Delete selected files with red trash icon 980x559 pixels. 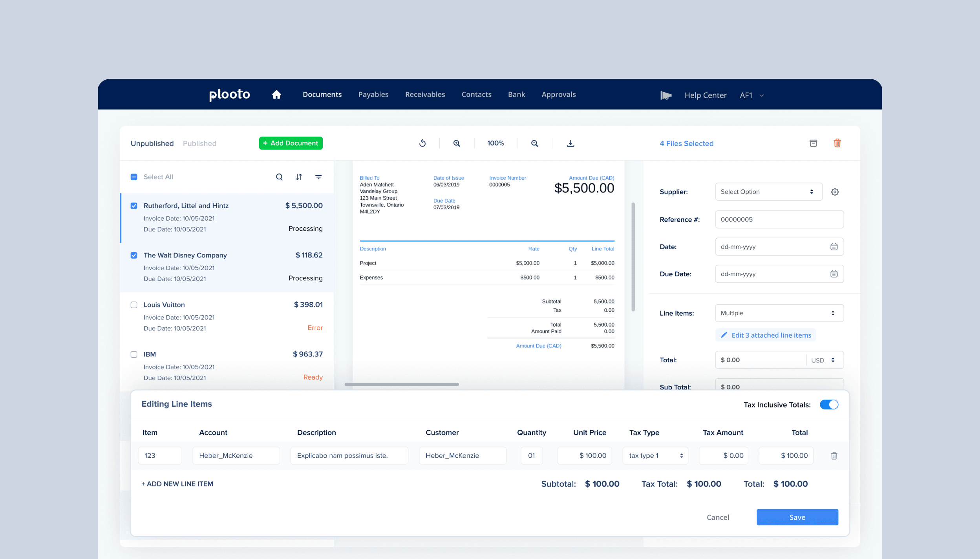click(837, 143)
